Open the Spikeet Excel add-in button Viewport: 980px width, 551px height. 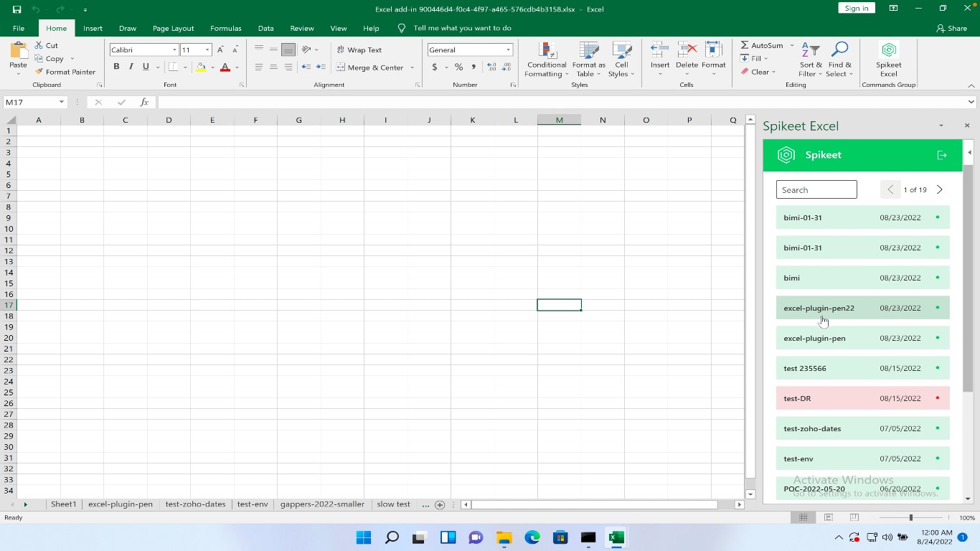coord(888,59)
